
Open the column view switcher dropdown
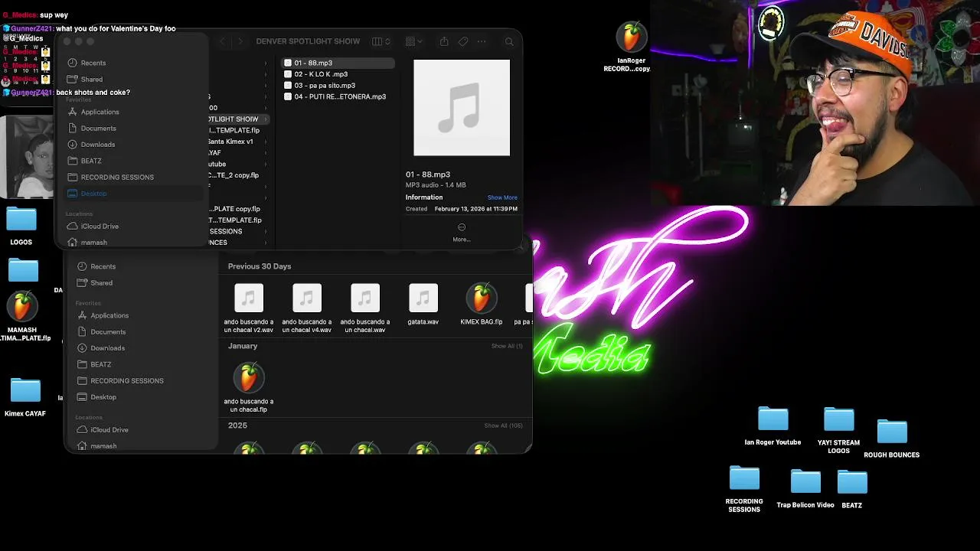coord(381,41)
